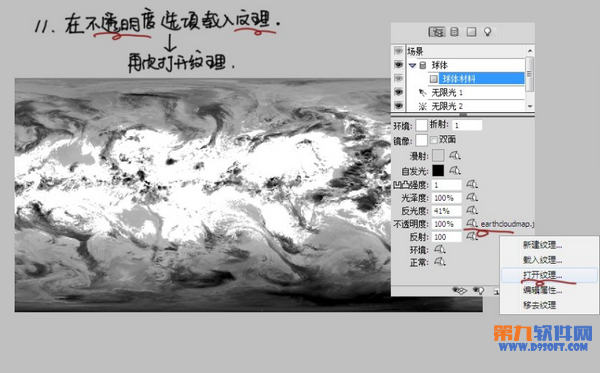
Task: Select the whole scene filter icon
Action: (436, 32)
